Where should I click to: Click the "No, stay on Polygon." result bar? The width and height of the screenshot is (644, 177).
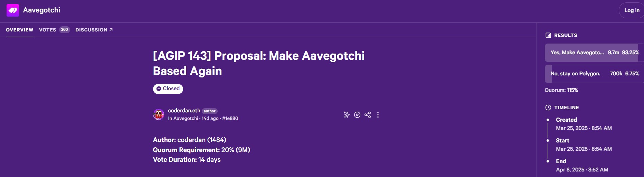[594, 74]
